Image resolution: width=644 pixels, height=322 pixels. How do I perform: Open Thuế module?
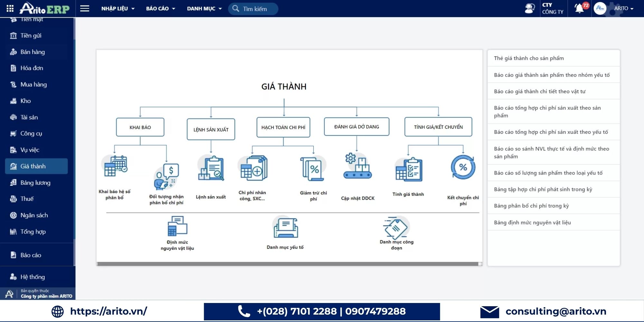36,199
